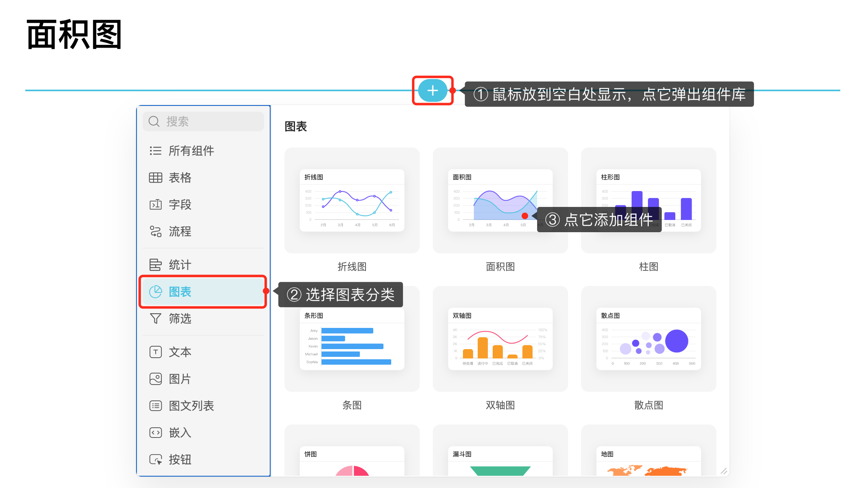Click the 流程 workflow icon

coord(155,231)
